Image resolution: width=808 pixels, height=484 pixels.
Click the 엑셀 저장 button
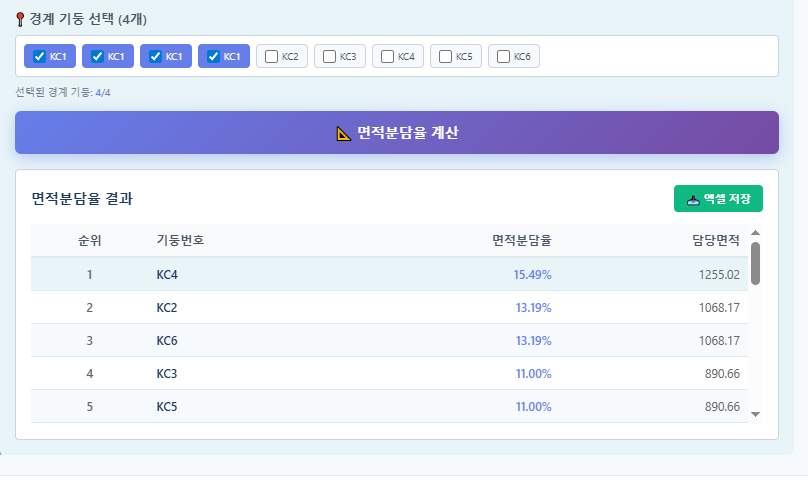coord(718,198)
